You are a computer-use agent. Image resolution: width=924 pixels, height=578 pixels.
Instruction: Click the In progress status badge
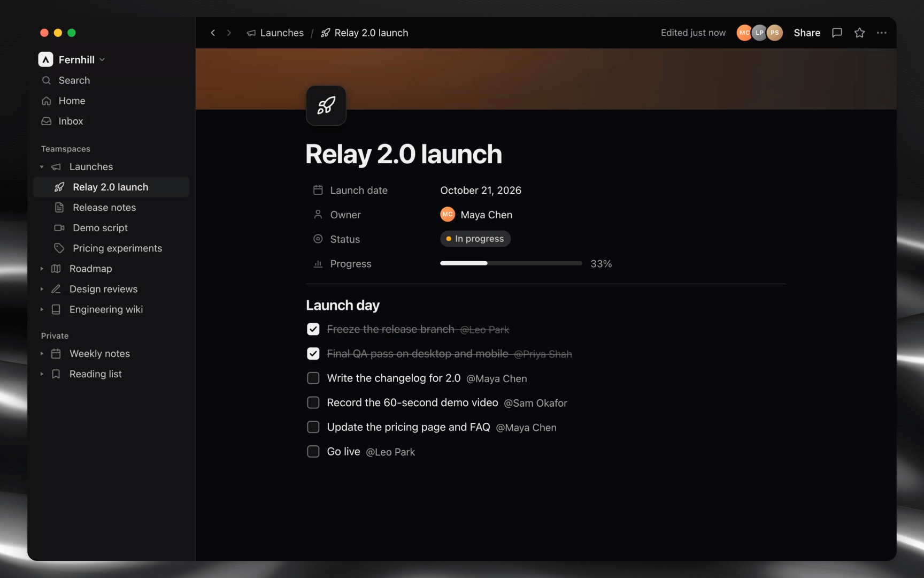click(x=475, y=239)
